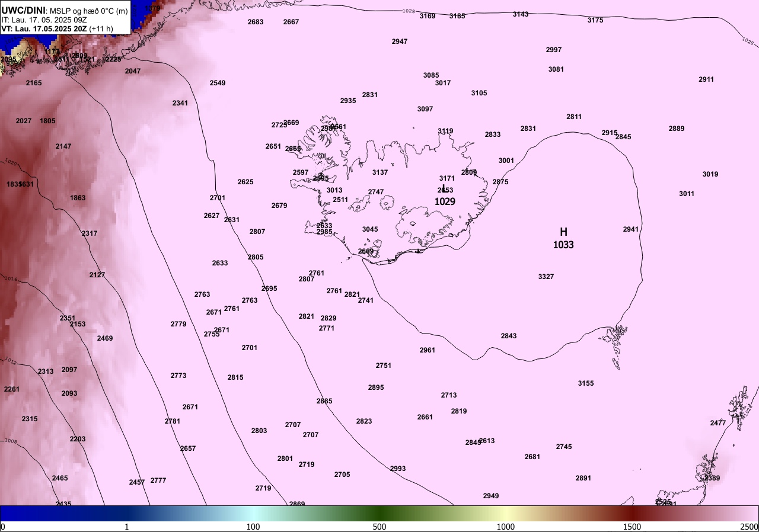Click the height value 2935
This screenshot has height=532, width=759.
(348, 101)
